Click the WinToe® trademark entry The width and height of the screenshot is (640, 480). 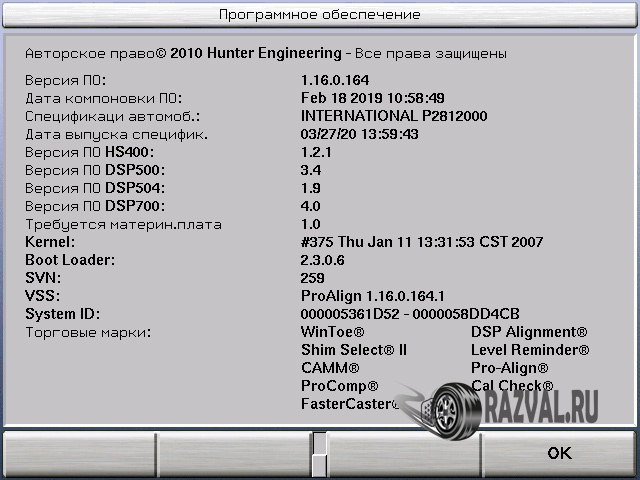tap(332, 332)
